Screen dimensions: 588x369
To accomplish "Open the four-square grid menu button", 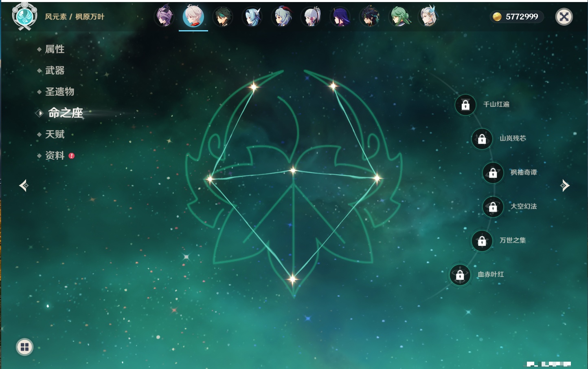I will click(x=24, y=347).
